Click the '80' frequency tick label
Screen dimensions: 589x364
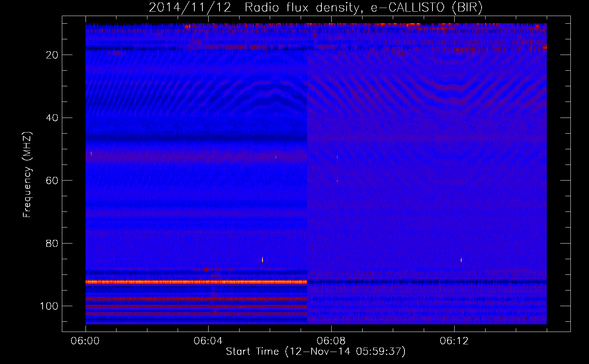[52, 243]
